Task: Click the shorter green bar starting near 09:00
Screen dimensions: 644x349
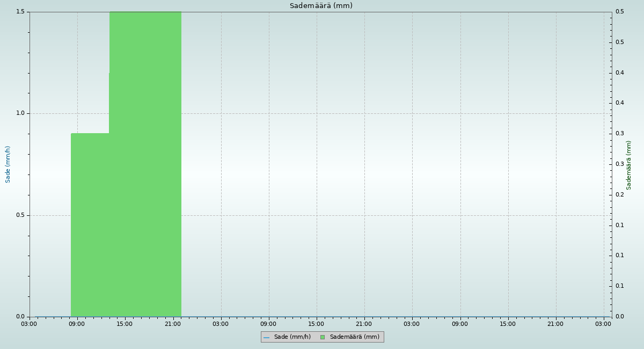Action: coord(90,226)
